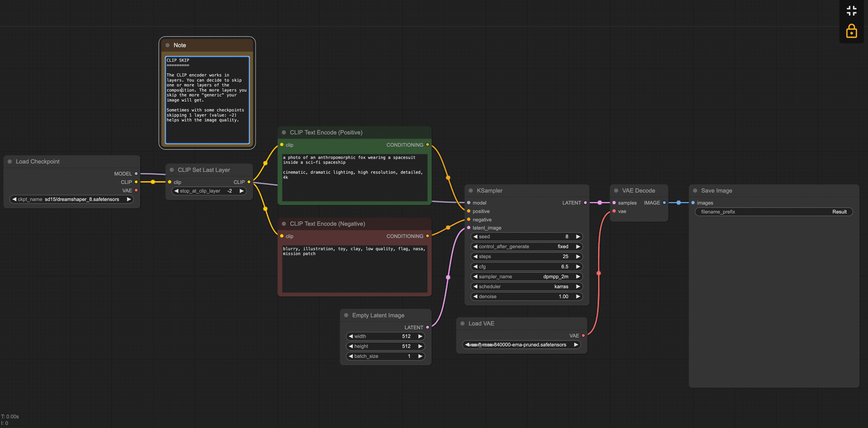Click the negative prompt text area
Image resolution: width=868 pixels, height=428 pixels.
pyautogui.click(x=354, y=269)
